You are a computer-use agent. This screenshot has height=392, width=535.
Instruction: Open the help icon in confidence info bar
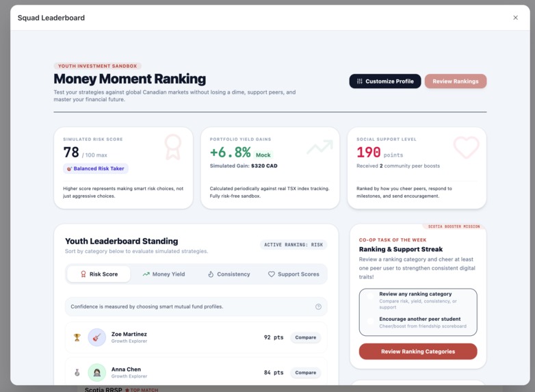click(x=318, y=306)
